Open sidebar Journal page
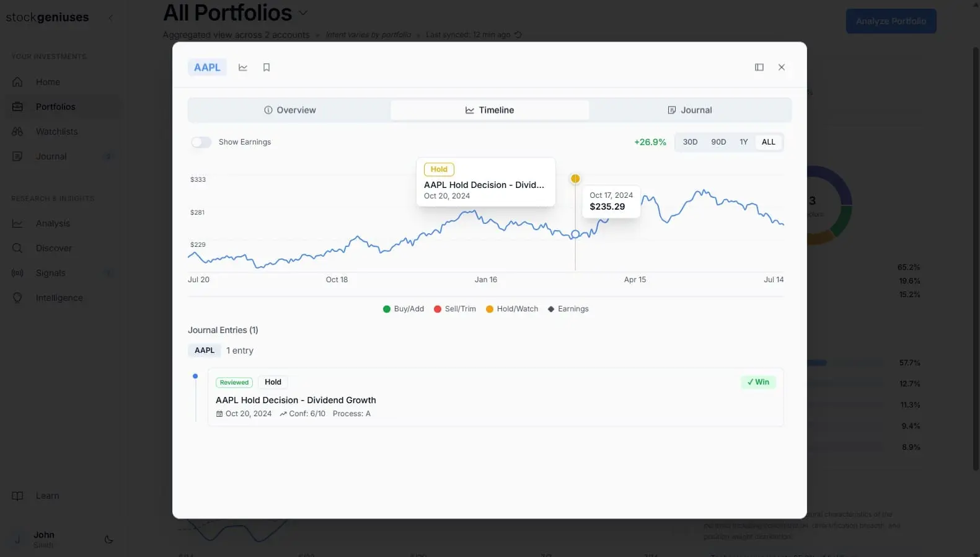The image size is (980, 557). coord(62,156)
